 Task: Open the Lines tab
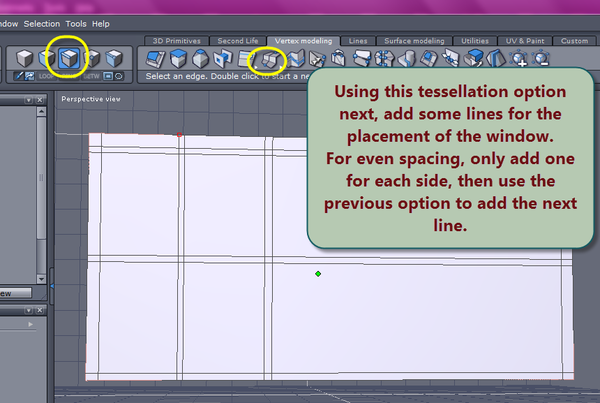pos(358,41)
